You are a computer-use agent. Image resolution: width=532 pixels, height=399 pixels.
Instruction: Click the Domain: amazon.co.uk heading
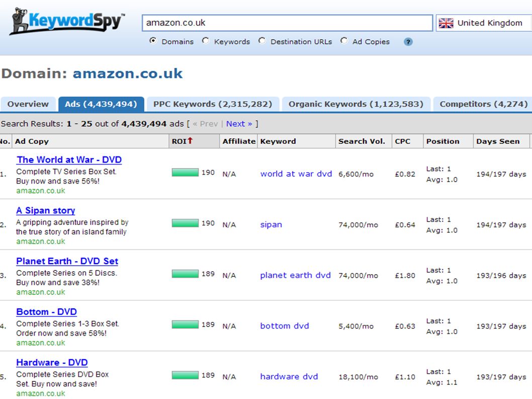(x=92, y=73)
